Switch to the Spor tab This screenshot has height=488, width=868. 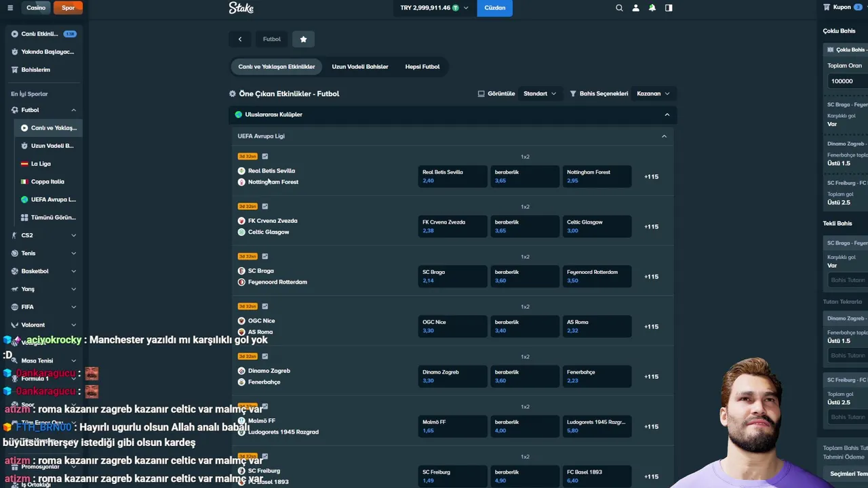[68, 8]
